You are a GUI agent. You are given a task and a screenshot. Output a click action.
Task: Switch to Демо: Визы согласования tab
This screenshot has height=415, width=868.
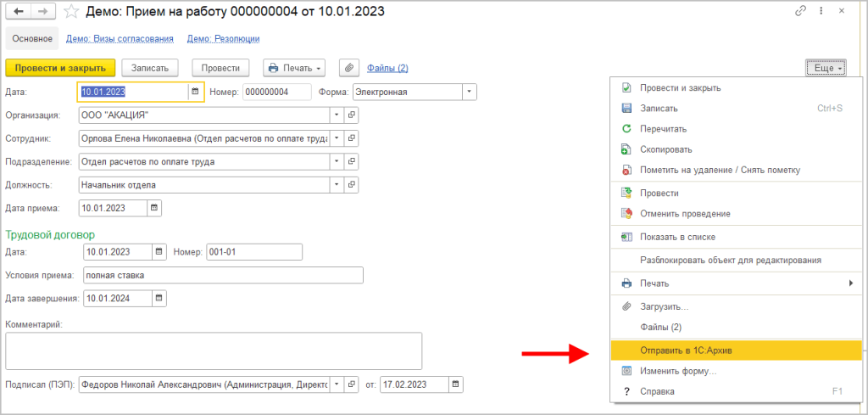click(120, 38)
